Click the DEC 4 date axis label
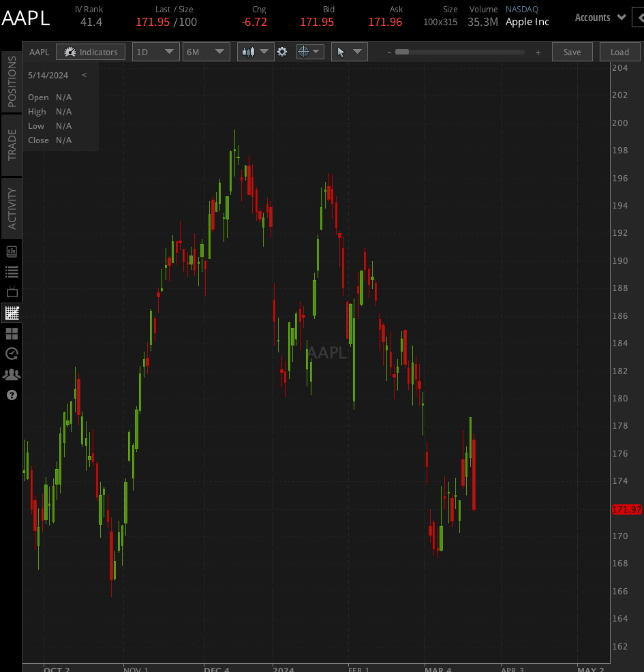Viewport: 644px width, 672px height. [x=217, y=669]
